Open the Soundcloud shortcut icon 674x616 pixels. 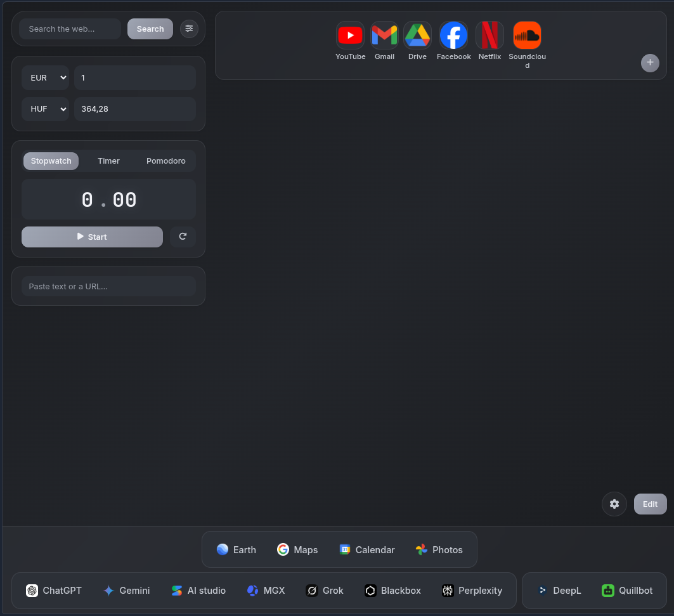pos(527,36)
